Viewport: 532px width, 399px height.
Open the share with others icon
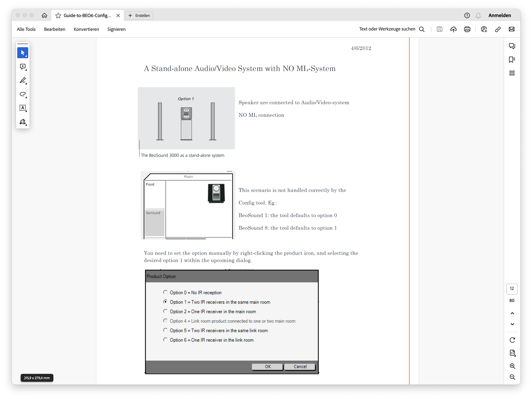click(484, 29)
